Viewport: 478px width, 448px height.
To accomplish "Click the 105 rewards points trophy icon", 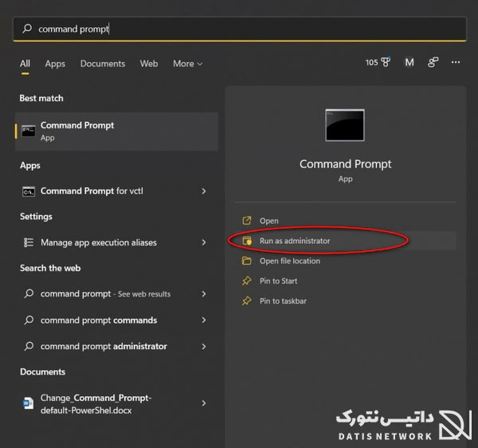I will [378, 62].
